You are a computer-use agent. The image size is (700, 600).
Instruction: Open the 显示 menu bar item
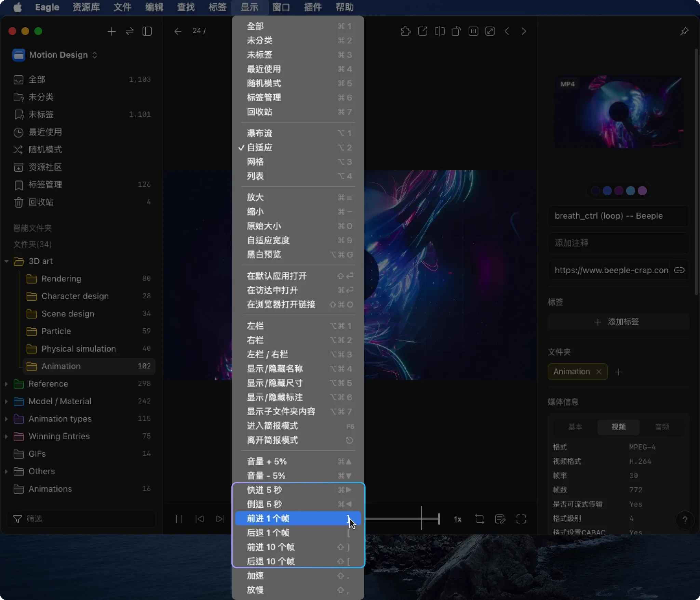point(249,7)
